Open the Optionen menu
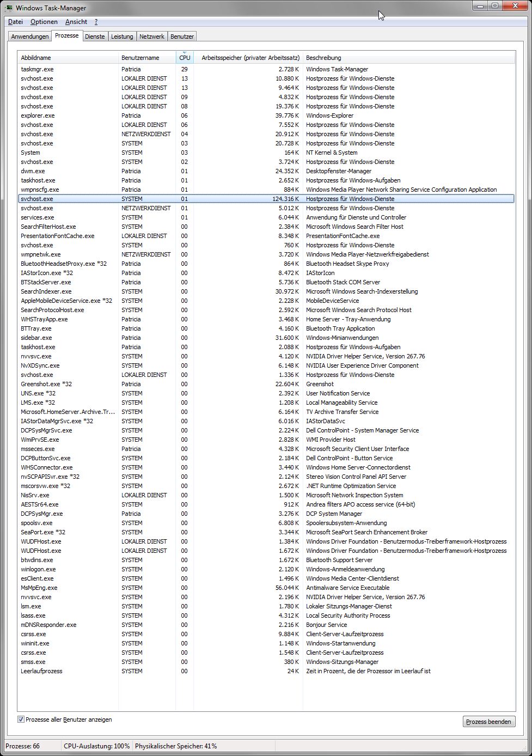Viewport: 532px width, 756px height. (x=44, y=22)
